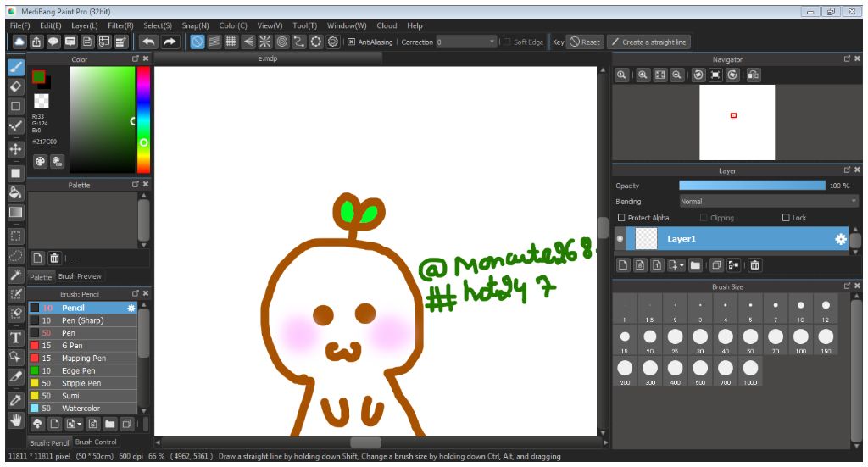Delete palette color with trash icon
The height and width of the screenshot is (467, 868).
click(54, 258)
